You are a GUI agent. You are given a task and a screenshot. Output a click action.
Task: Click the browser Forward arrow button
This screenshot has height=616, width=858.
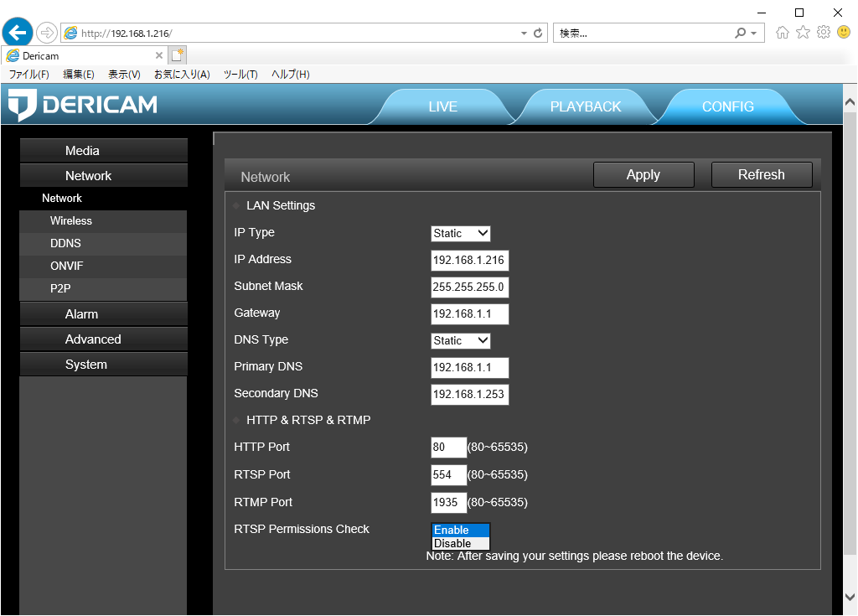(47, 33)
